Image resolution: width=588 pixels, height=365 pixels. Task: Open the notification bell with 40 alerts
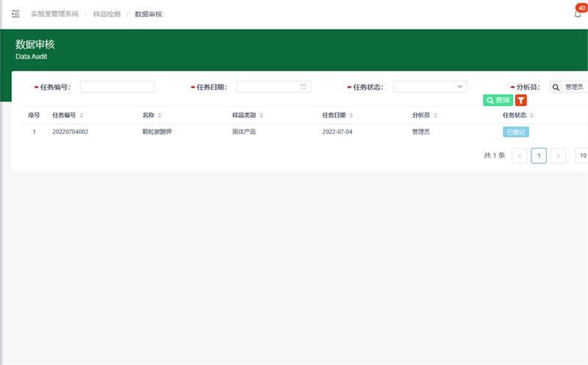point(577,14)
